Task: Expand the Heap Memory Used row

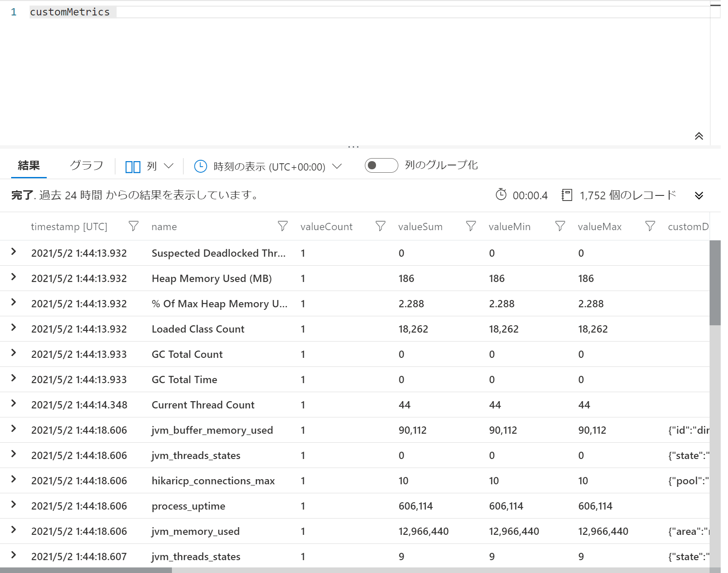Action: (x=13, y=278)
